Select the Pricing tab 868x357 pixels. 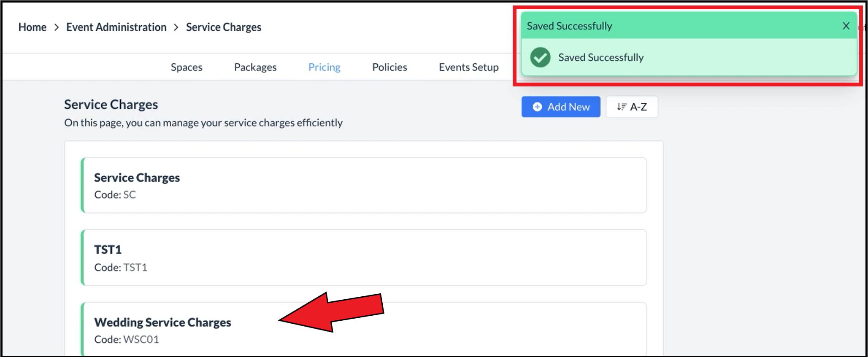pyautogui.click(x=324, y=67)
